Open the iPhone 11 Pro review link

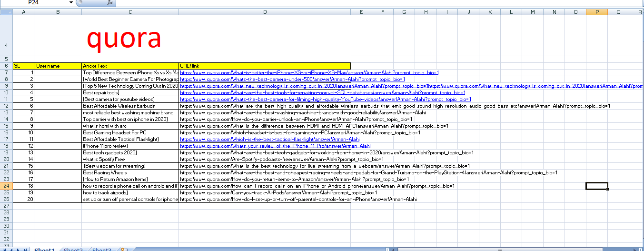(275, 146)
